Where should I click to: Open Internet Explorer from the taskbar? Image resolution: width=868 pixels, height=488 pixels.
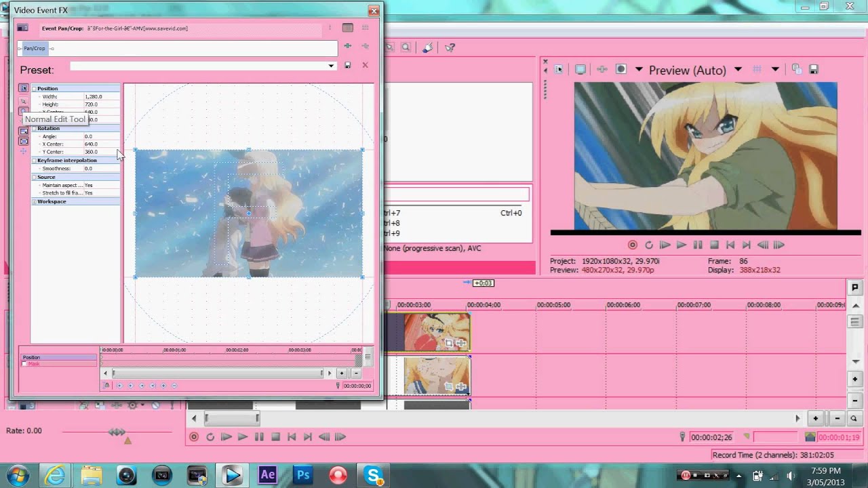tap(56, 474)
